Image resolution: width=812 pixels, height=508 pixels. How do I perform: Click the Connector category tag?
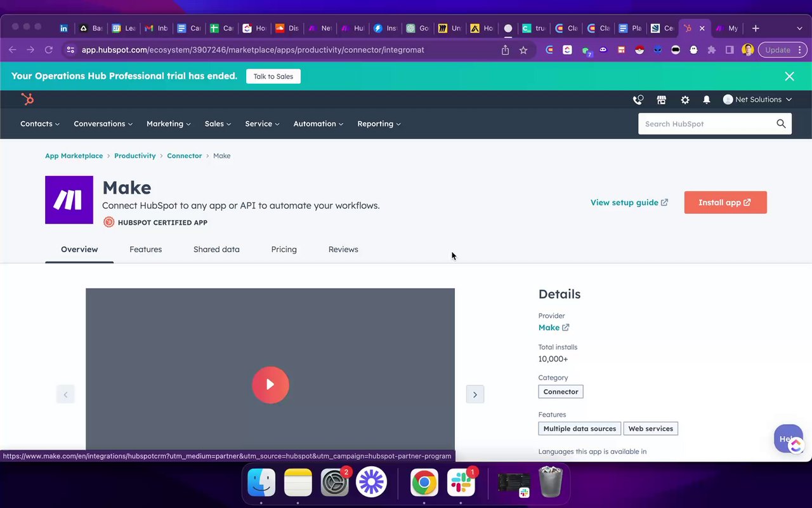[561, 392]
